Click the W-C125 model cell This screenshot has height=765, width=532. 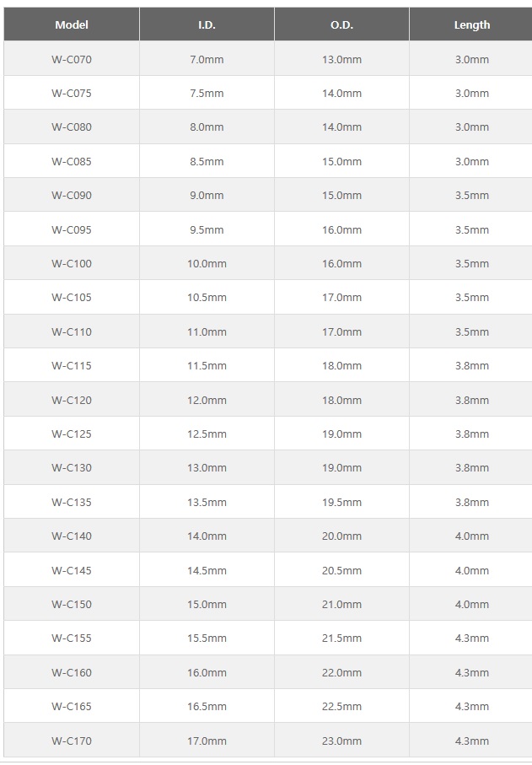click(72, 434)
